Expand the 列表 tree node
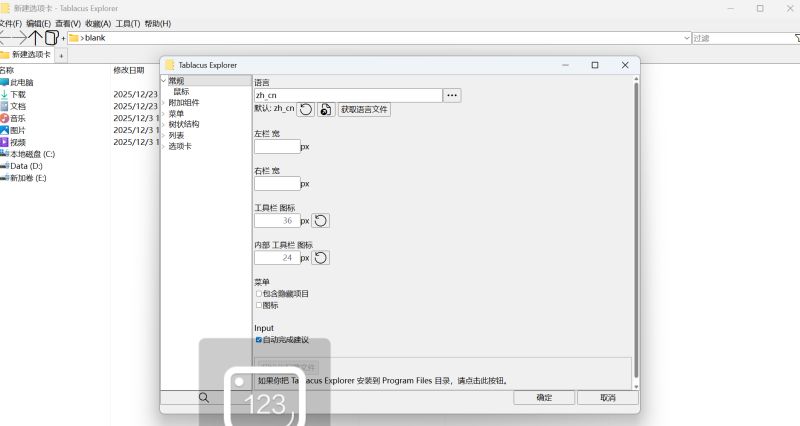Viewport: 800px width, 426px height. coord(164,135)
